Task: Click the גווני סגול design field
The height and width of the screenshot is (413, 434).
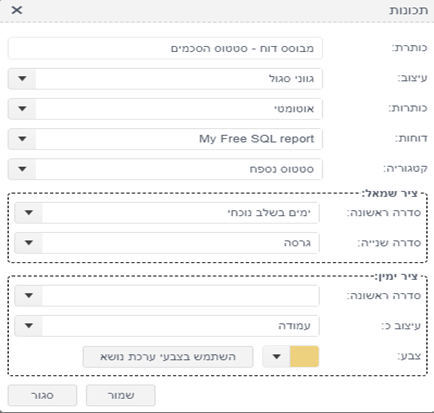Action: pos(179,79)
